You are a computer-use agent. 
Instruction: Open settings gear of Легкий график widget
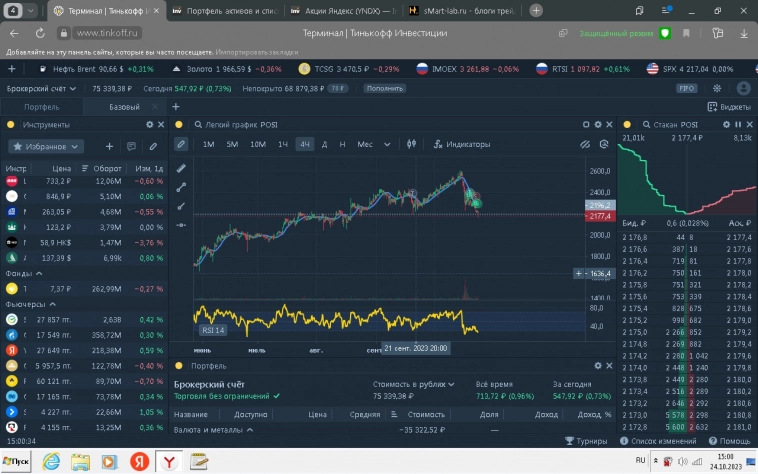[598, 125]
